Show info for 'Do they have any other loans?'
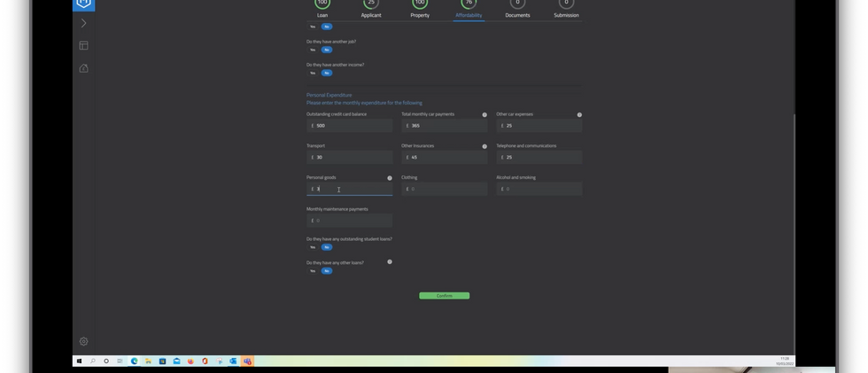 point(390,261)
